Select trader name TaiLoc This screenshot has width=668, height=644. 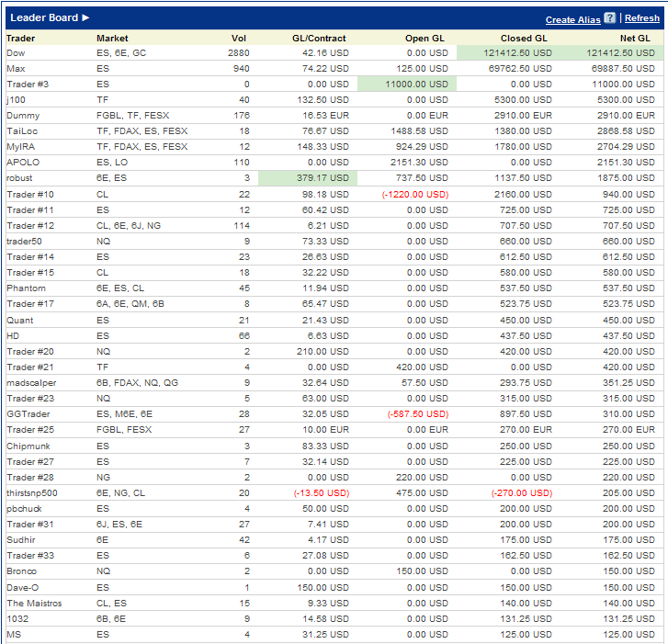click(x=22, y=131)
